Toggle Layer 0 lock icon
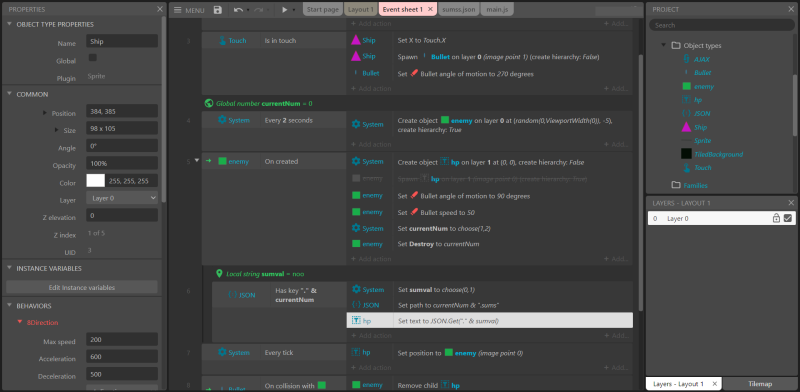The height and width of the screenshot is (392, 800). [776, 218]
